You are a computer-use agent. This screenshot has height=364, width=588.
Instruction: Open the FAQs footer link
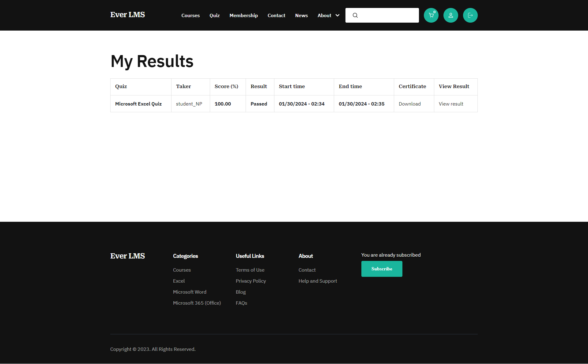[241, 303]
